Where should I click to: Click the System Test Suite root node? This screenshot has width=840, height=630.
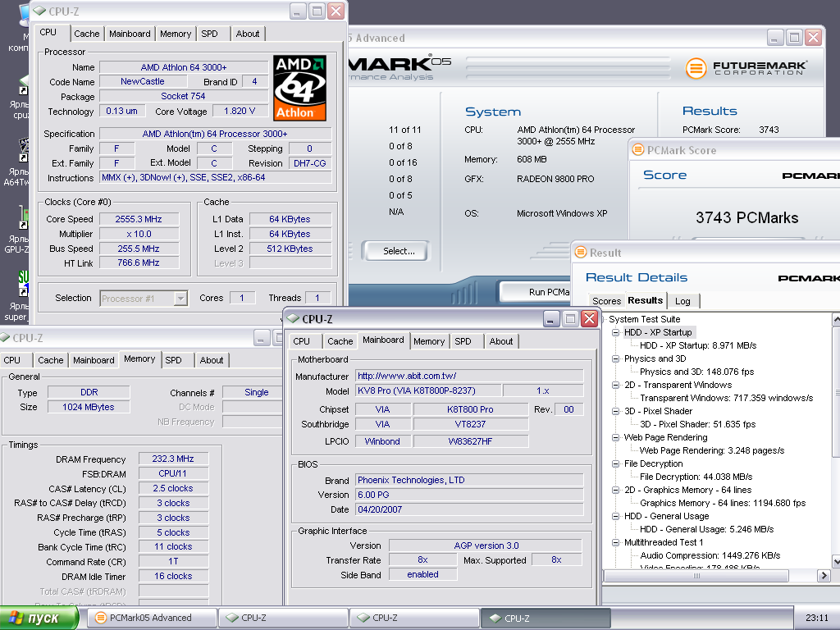[645, 319]
